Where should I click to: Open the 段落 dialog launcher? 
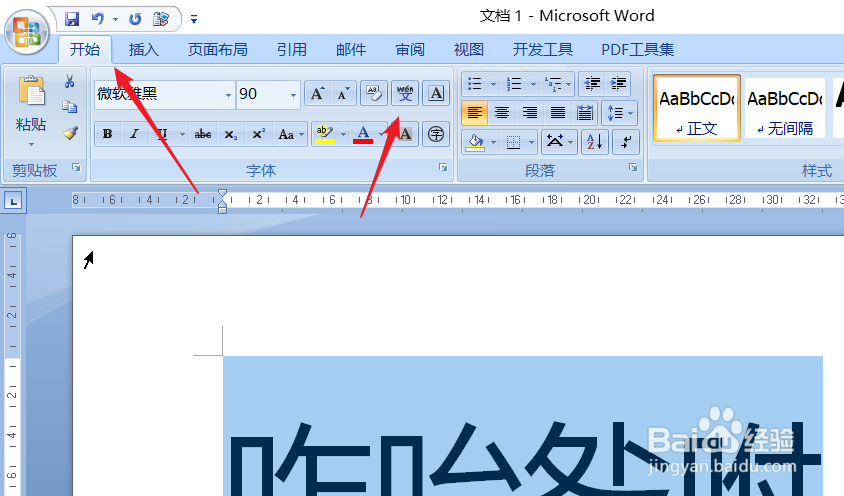pos(633,168)
